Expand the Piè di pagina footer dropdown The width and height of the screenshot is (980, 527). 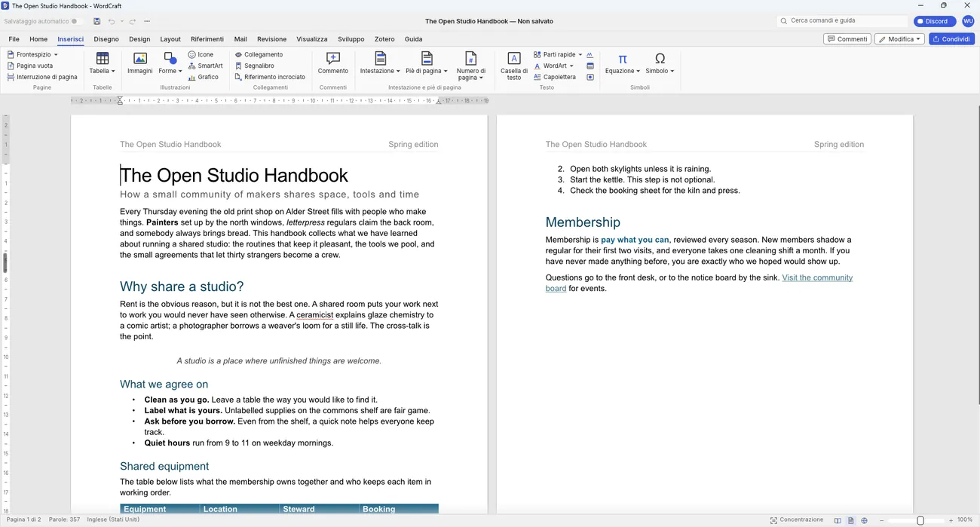tap(427, 63)
